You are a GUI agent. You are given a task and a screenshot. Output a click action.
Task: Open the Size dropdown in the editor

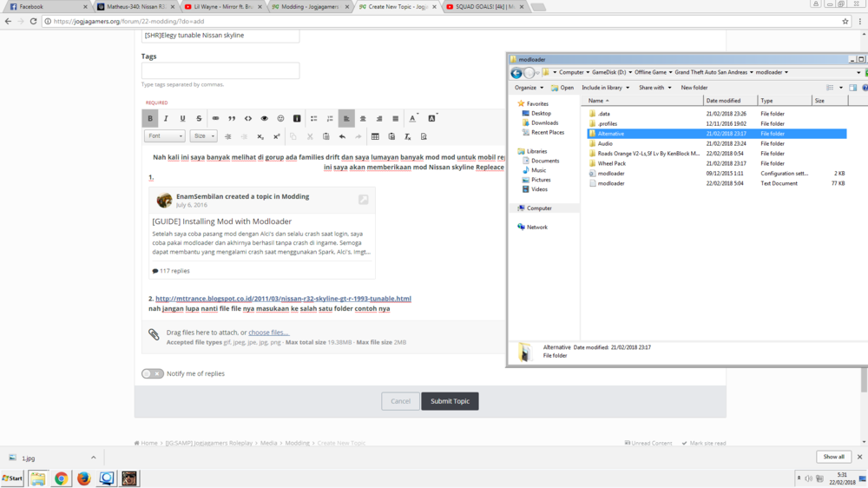[x=203, y=136]
